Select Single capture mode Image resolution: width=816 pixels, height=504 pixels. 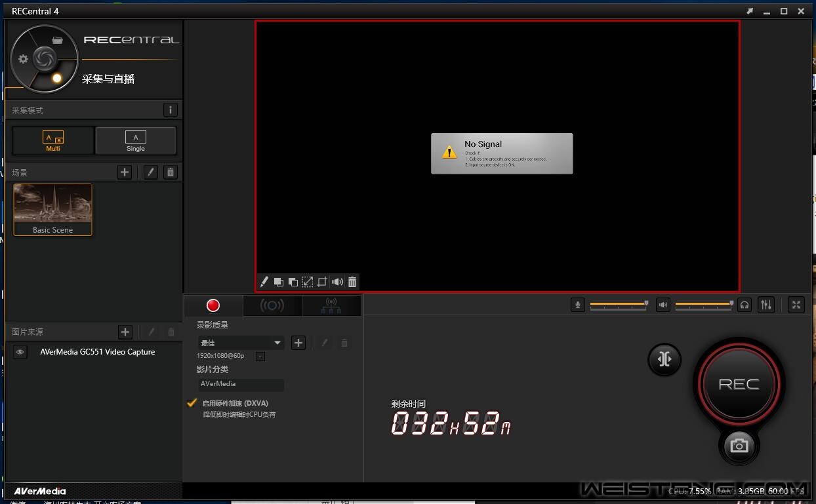[136, 140]
